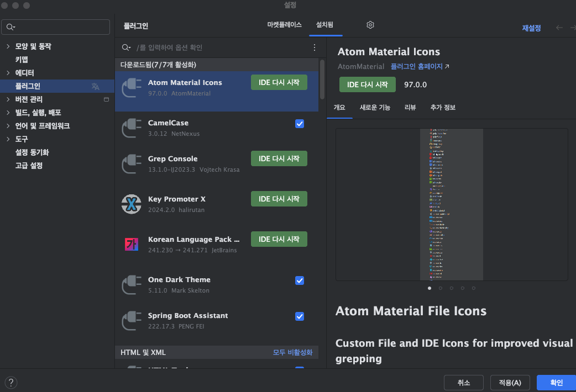Click the AtomMaterial vendor name in details

coord(361,66)
